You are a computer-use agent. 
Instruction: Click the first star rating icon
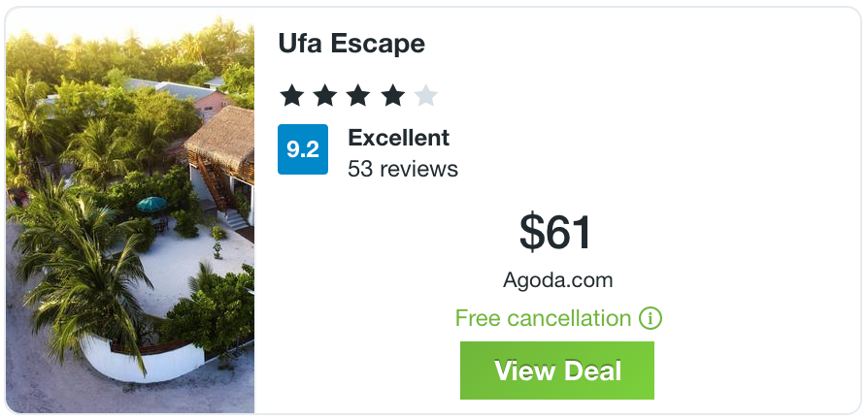(291, 95)
